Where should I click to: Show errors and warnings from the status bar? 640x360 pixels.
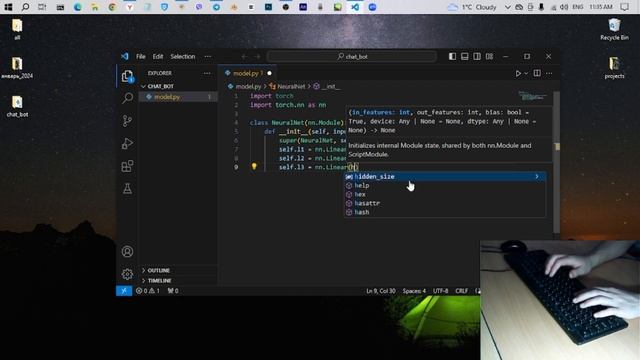click(148, 291)
